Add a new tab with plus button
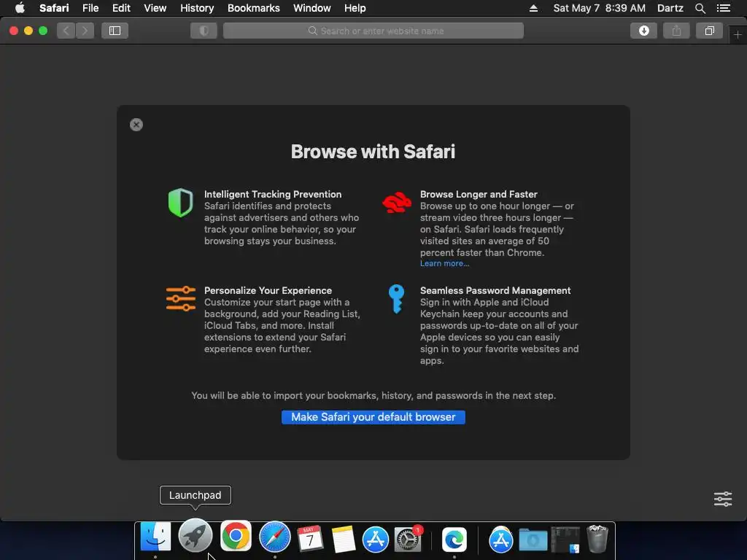Screen dimensions: 747x560 (738, 35)
